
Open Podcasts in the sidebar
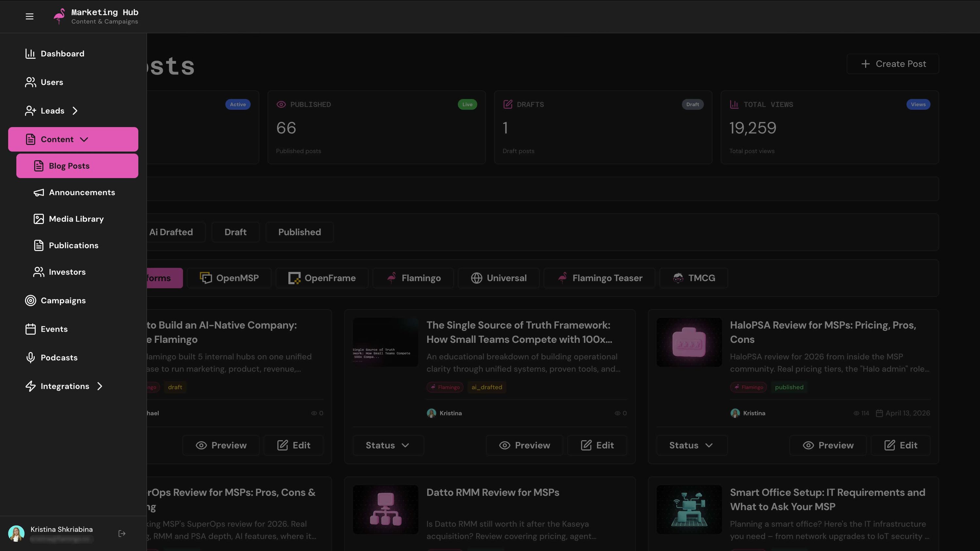point(73,358)
